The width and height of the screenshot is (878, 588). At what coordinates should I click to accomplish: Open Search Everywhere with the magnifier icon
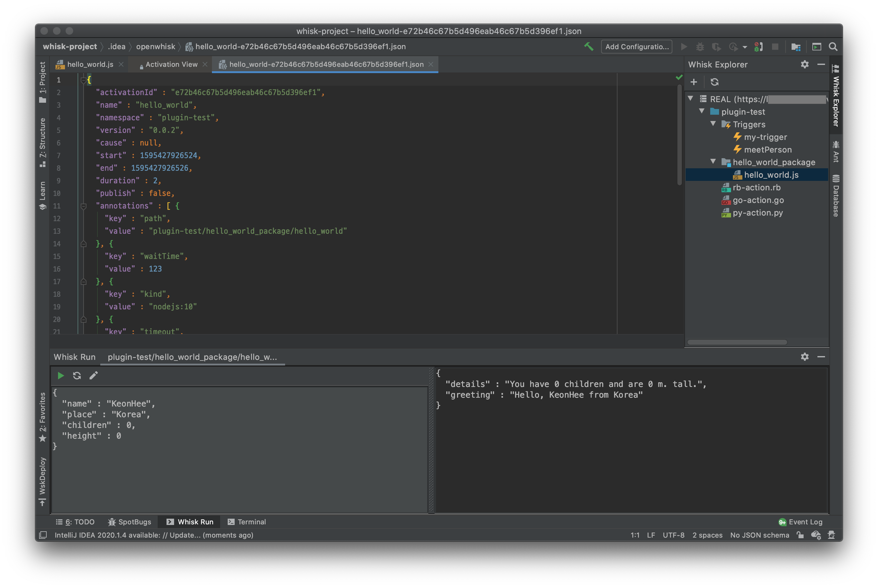coord(833,47)
